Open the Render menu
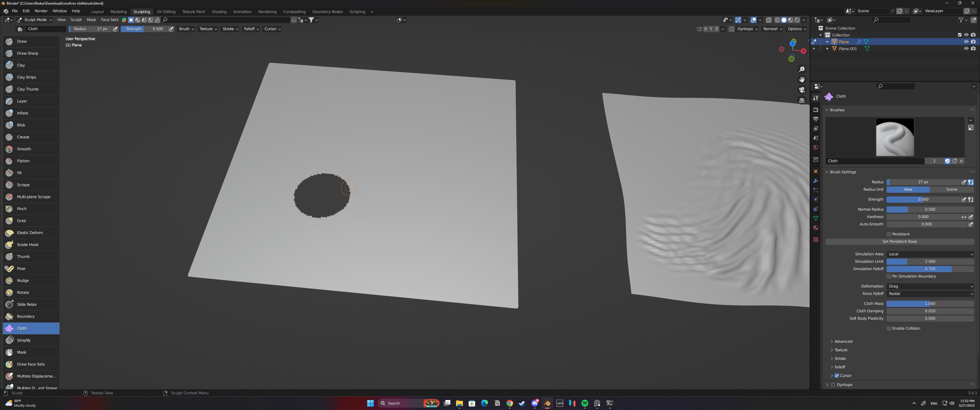980x410 pixels. 41,11
